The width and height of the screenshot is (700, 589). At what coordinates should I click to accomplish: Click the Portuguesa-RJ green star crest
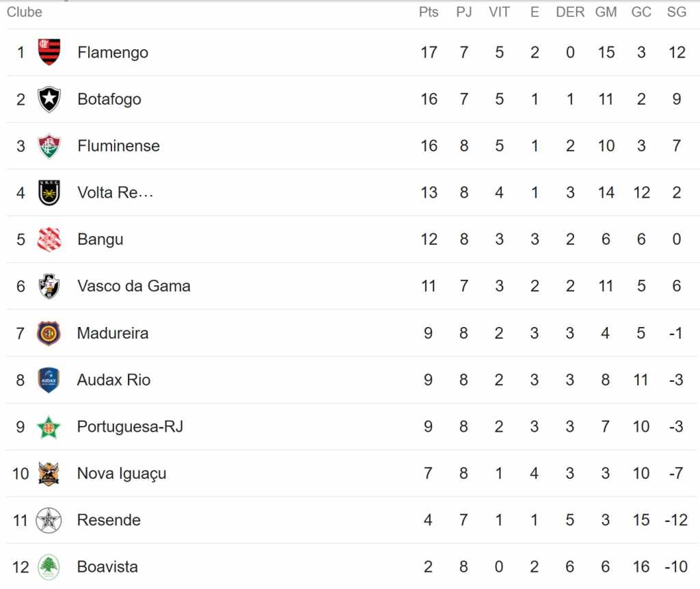(49, 427)
